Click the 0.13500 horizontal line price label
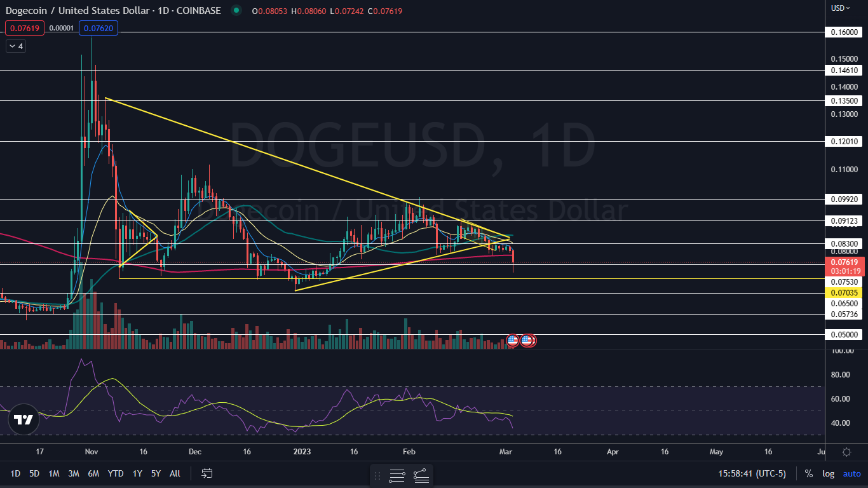 (x=843, y=100)
